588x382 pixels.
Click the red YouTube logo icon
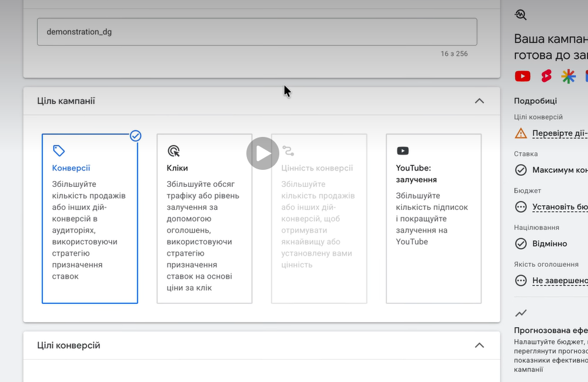pyautogui.click(x=522, y=76)
